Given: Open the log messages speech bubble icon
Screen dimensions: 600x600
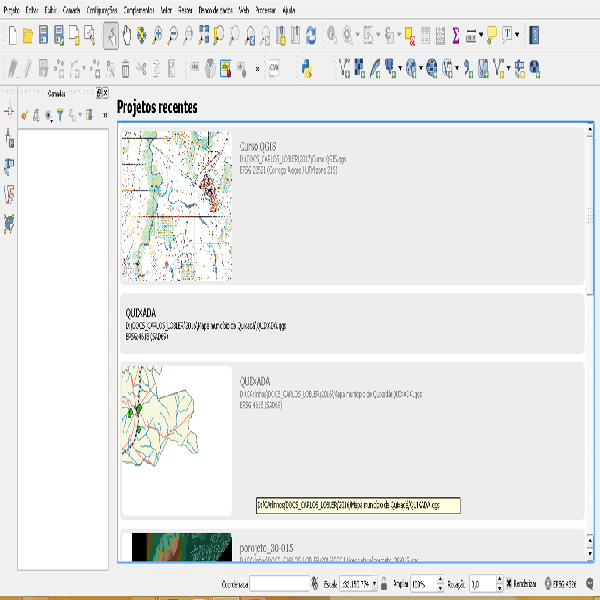Looking at the screenshot, I should click(x=590, y=584).
